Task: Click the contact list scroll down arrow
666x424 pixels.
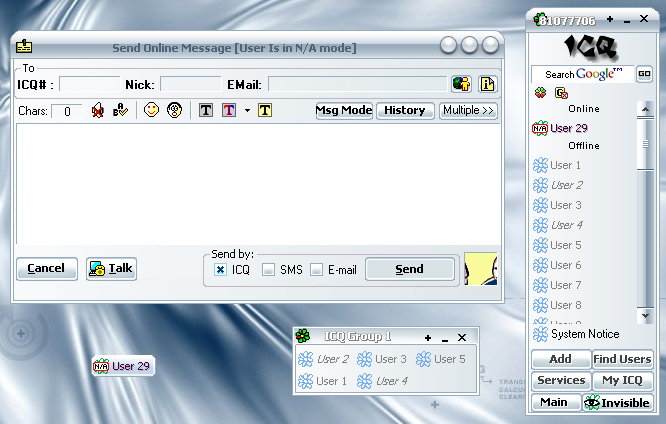Action: tap(646, 316)
